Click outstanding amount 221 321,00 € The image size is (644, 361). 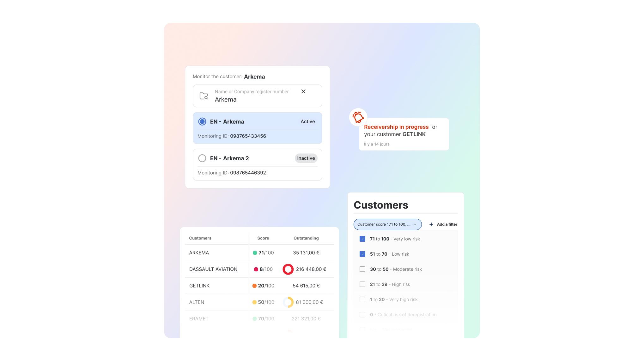tap(306, 319)
